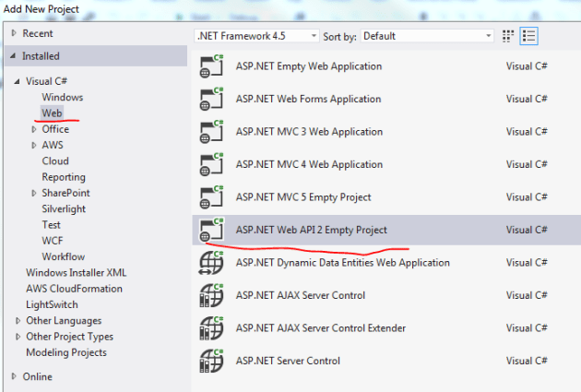This screenshot has height=392, width=581.
Task: Select the AWS category
Action: point(53,145)
